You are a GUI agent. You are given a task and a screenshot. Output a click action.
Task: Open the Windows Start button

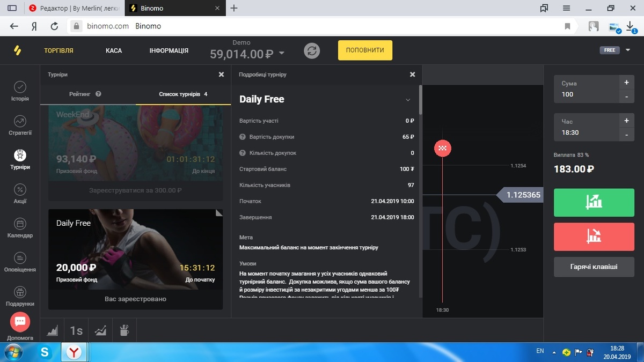coord(13,352)
